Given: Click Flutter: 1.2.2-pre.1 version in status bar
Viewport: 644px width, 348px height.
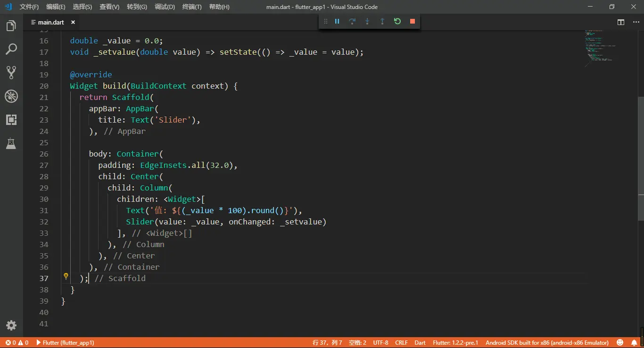Looking at the screenshot, I should [x=455, y=343].
